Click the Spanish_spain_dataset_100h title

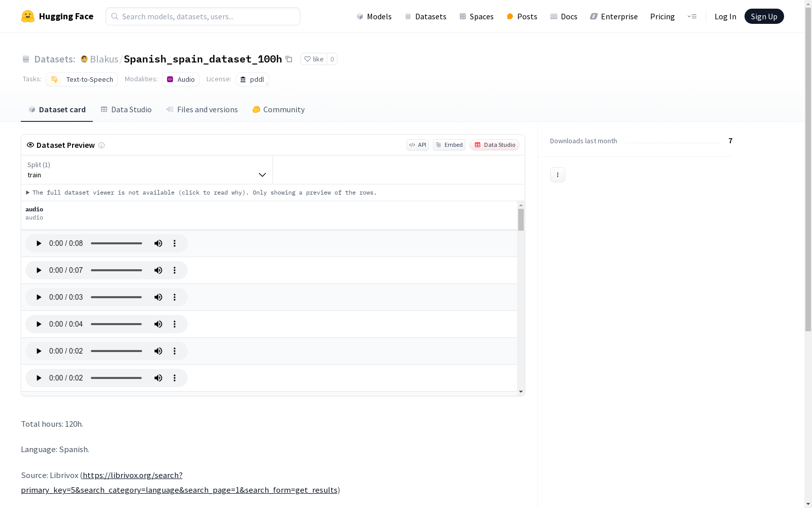203,59
